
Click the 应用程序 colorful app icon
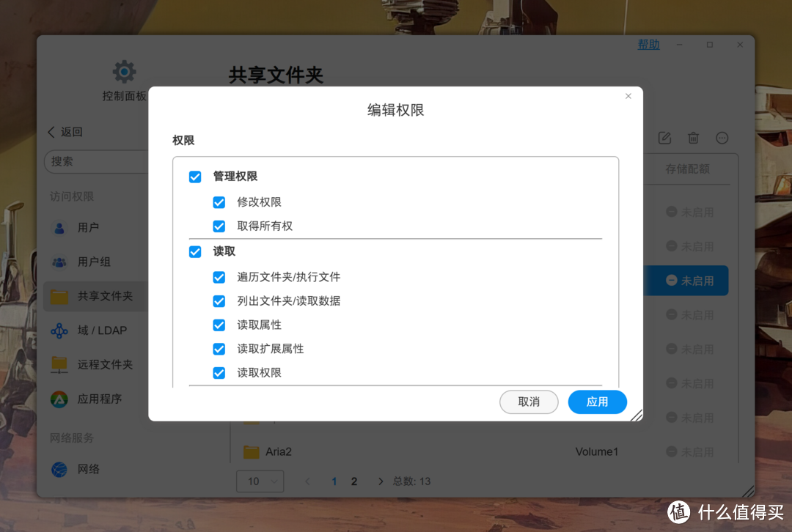59,399
